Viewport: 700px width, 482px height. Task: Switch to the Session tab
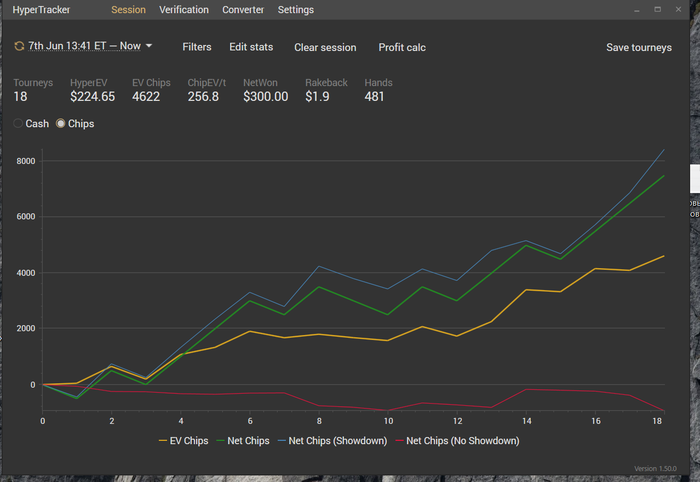pyautogui.click(x=128, y=10)
